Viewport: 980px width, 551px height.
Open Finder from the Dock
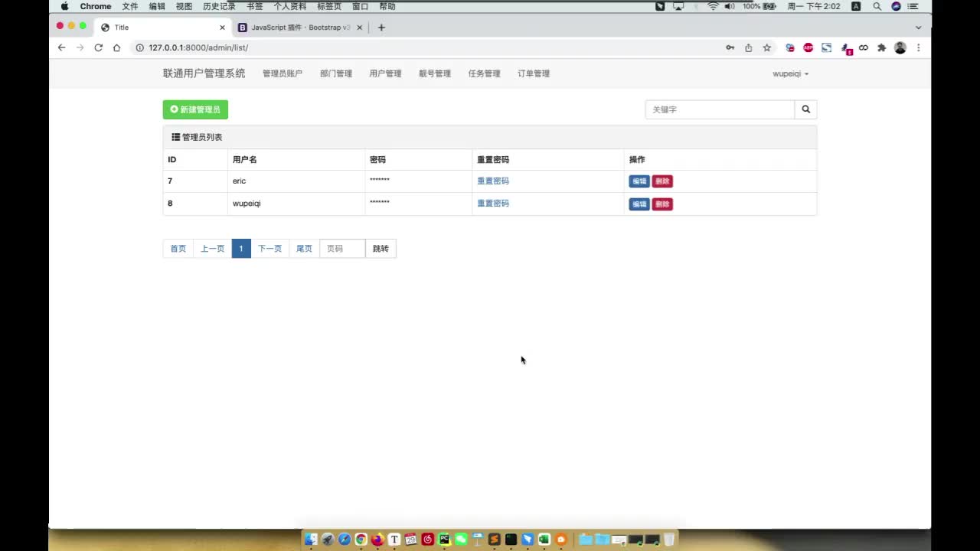311,540
